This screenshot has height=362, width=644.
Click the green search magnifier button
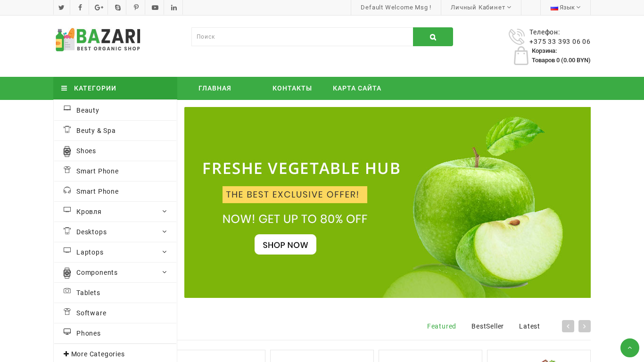click(x=433, y=37)
